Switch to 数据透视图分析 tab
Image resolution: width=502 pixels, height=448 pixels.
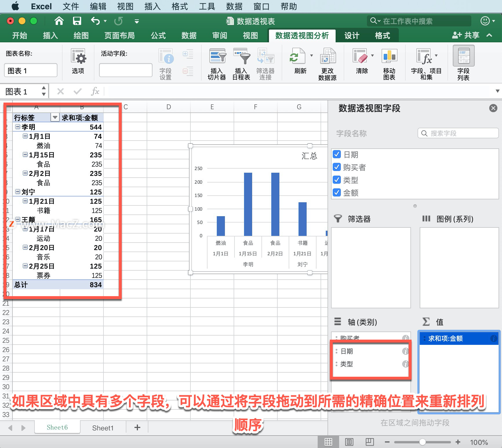coord(302,35)
